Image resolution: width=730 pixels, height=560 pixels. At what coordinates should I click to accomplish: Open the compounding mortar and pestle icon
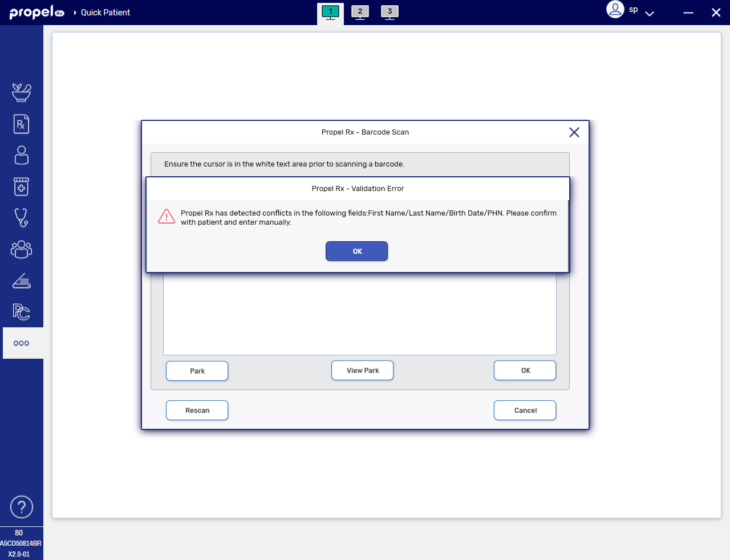coord(21,92)
